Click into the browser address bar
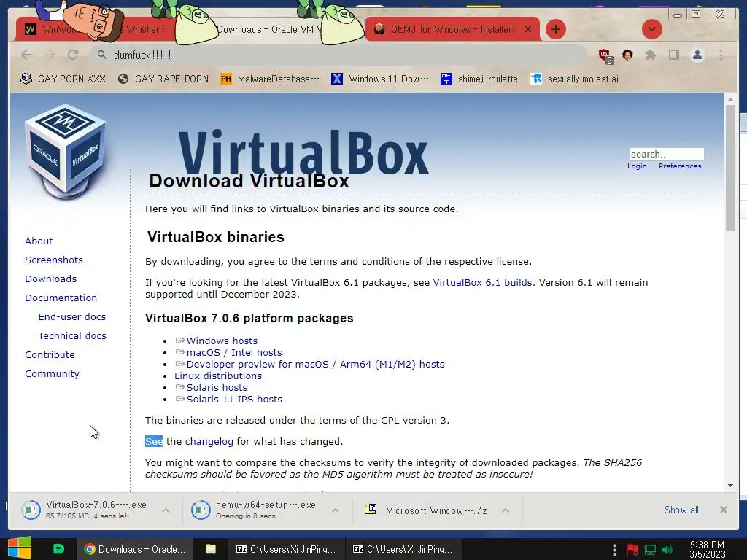 [x=338, y=55]
